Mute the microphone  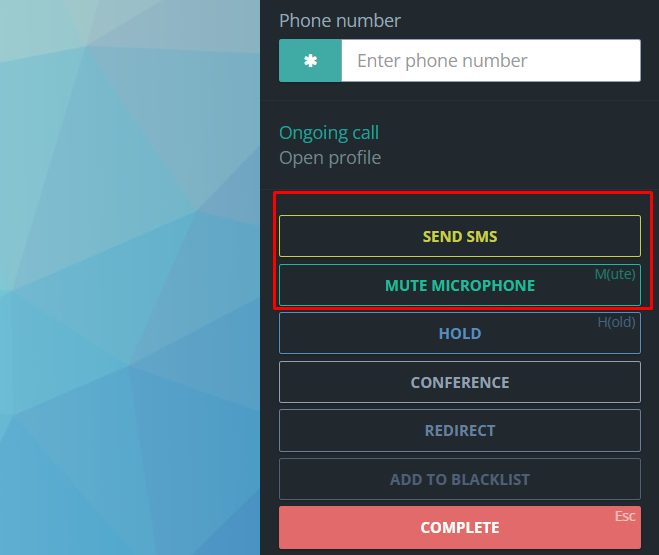coord(459,286)
